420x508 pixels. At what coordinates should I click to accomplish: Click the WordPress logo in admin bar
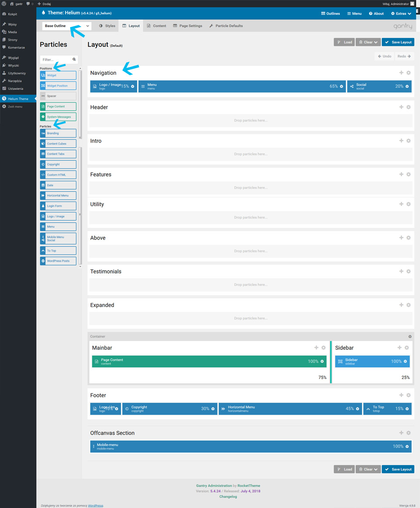click(4, 3)
